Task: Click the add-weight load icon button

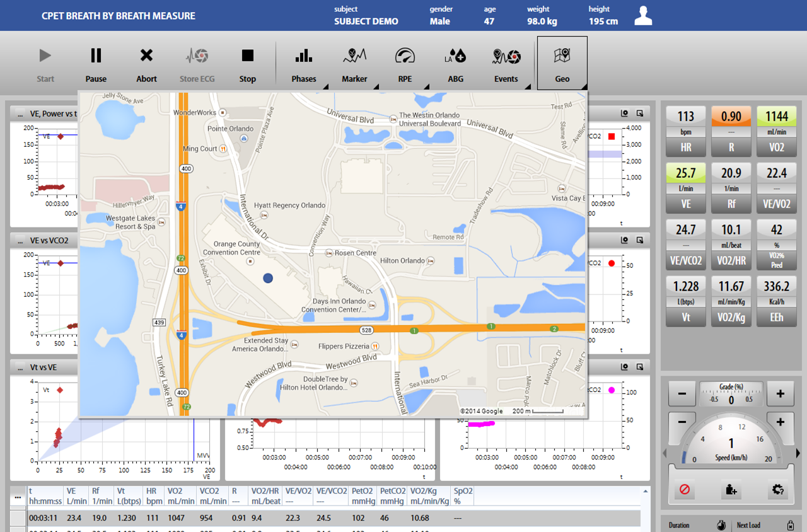Action: (x=731, y=490)
